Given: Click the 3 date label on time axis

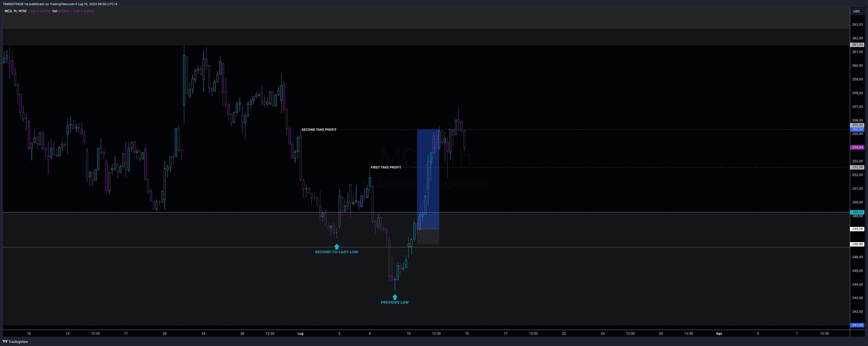Looking at the screenshot, I should coord(339,334).
